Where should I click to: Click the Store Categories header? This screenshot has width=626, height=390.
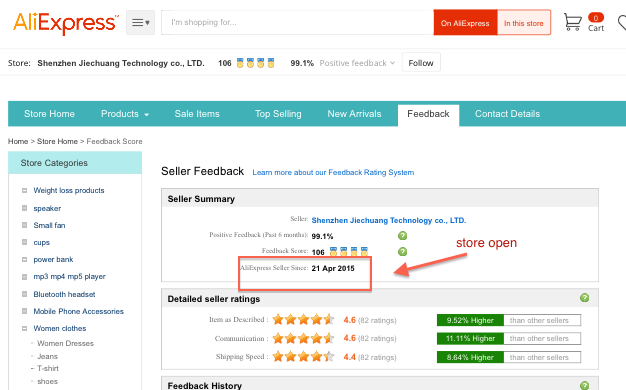[x=75, y=162]
